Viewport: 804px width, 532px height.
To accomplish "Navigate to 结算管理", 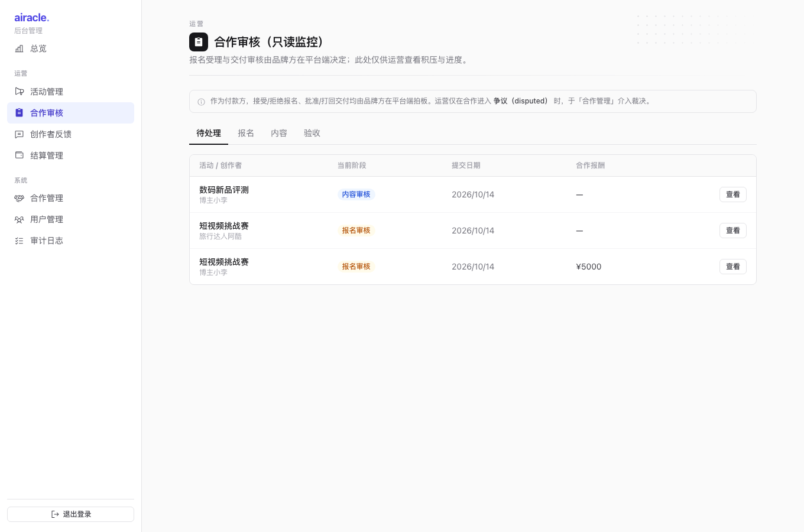I will click(70, 155).
